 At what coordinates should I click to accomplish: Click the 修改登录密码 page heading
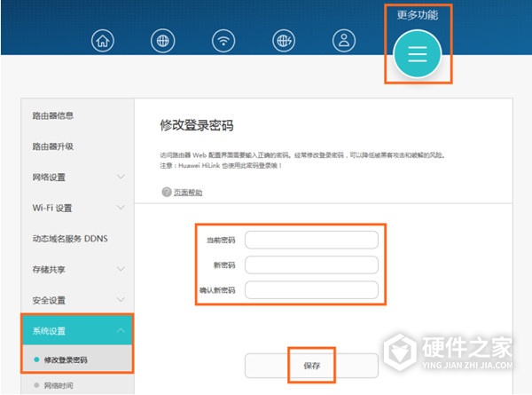(197, 125)
